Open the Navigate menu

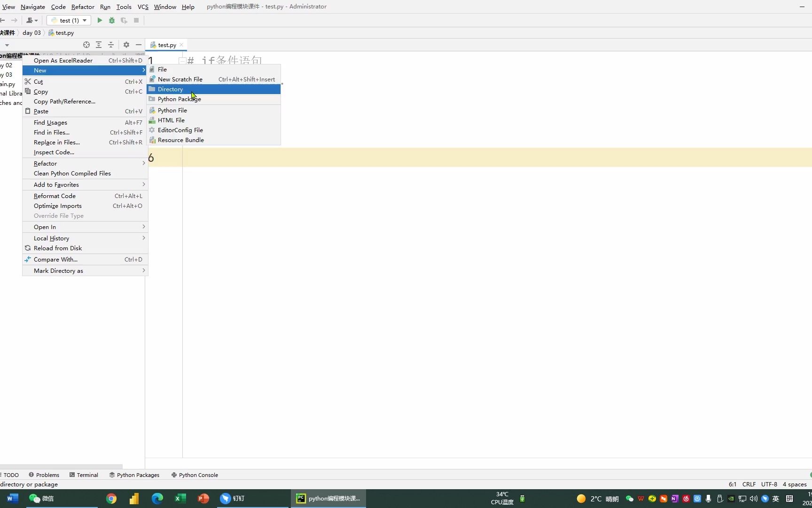point(33,7)
